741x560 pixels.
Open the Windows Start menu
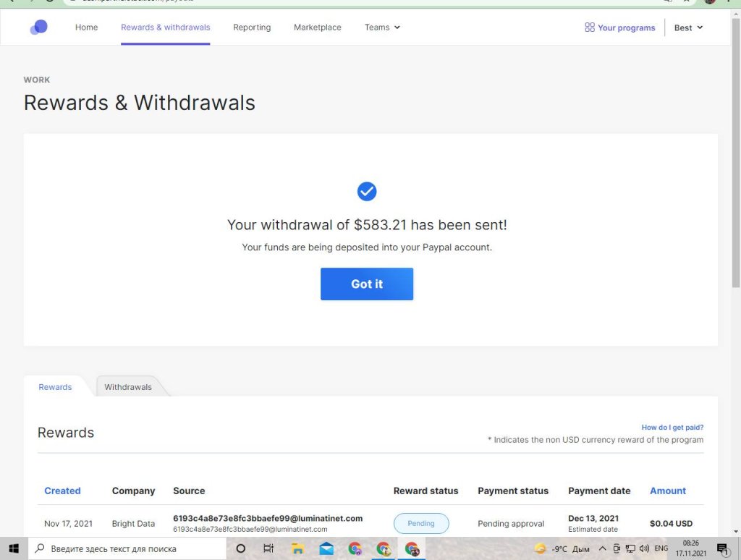(x=14, y=548)
